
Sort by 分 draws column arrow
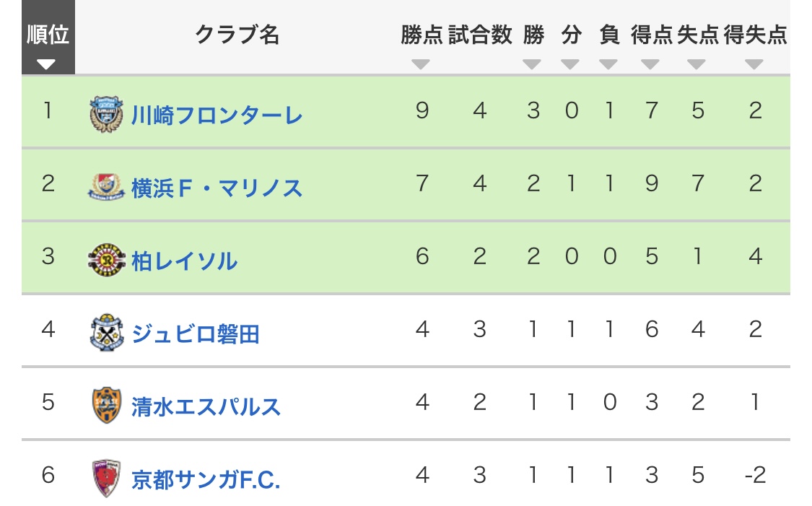[570, 65]
